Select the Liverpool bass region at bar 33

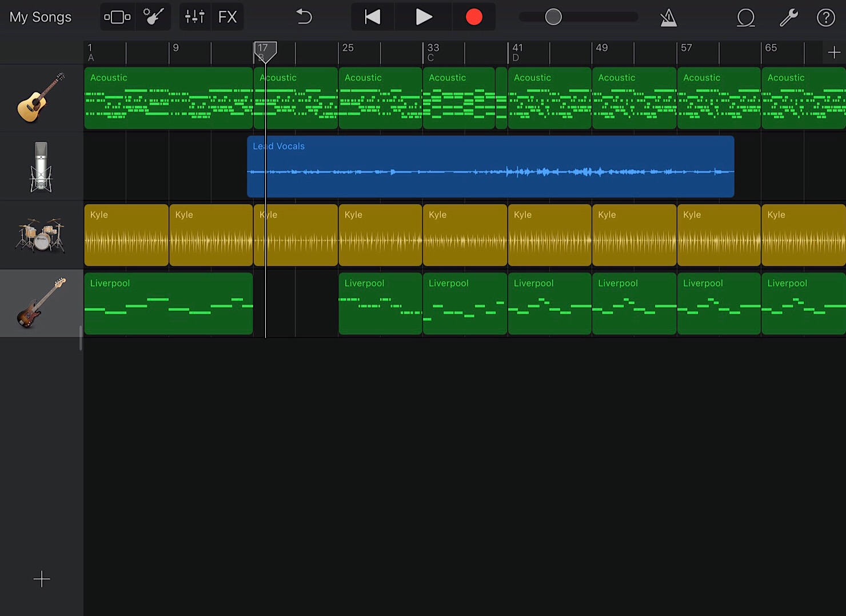click(x=465, y=303)
